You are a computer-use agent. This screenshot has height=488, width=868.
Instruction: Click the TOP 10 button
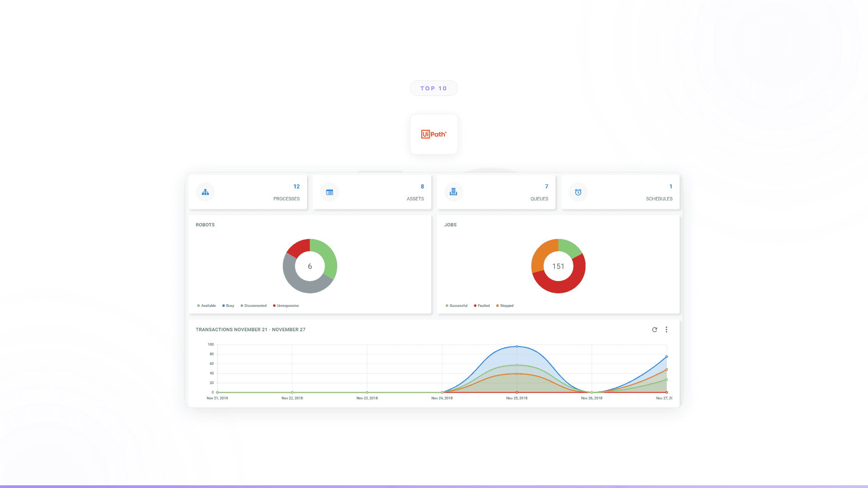(434, 88)
